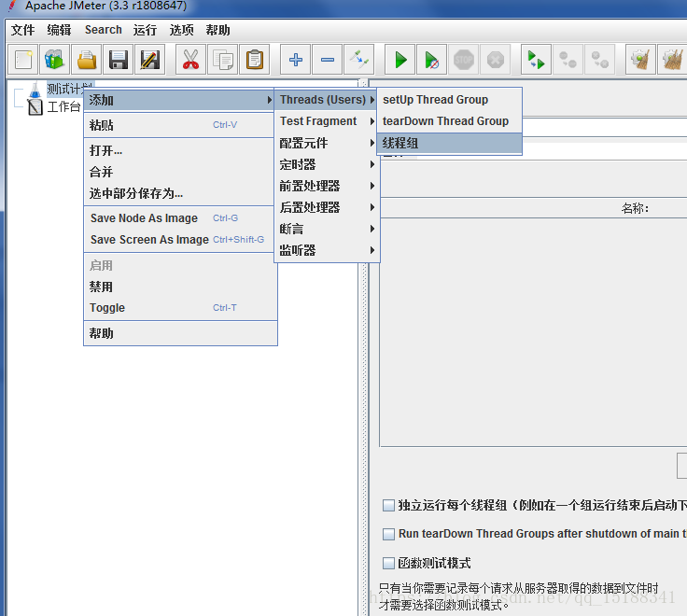Click the Remote Stop All icon

point(568,60)
